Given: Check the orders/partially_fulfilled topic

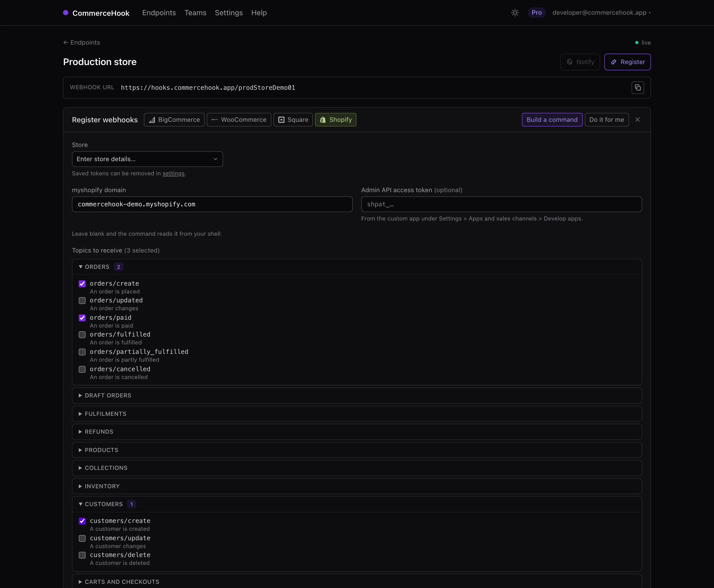Looking at the screenshot, I should (82, 352).
